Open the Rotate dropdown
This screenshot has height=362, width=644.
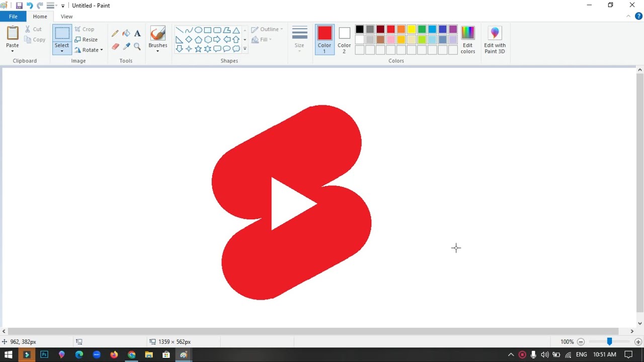89,50
